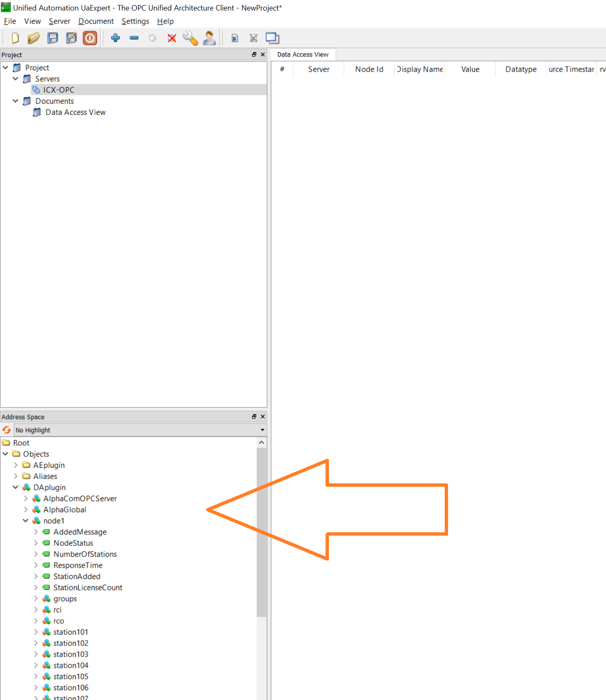Expand the AEplugin folder
This screenshot has width=606, height=700.
tap(16, 465)
